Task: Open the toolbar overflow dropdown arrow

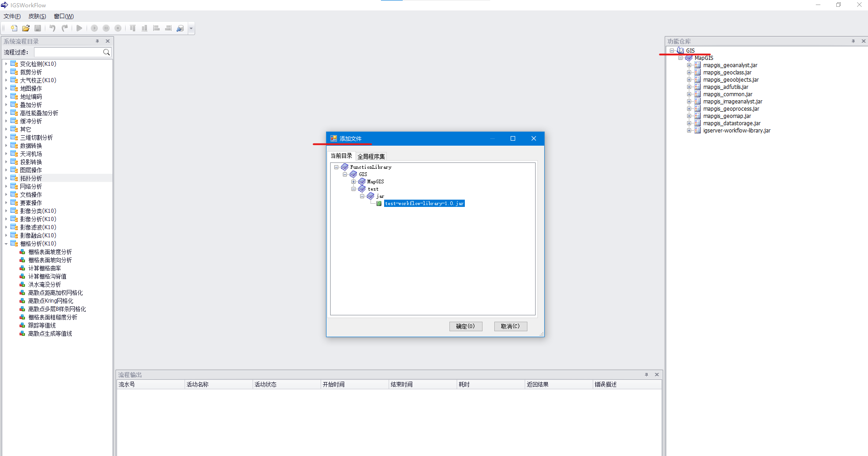Action: tap(191, 28)
